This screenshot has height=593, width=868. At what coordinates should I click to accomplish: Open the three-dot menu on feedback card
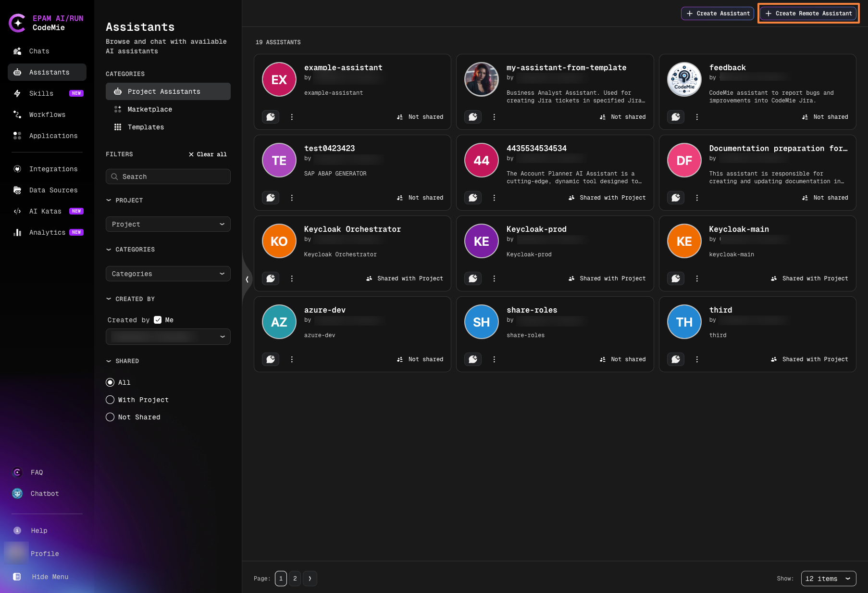click(697, 117)
